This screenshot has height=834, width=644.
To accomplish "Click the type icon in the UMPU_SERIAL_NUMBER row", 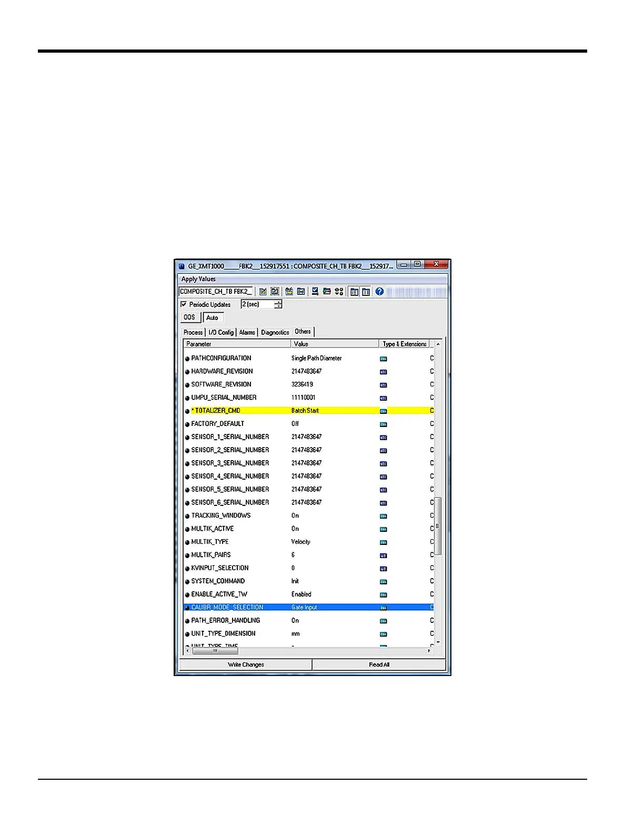I will 384,398.
